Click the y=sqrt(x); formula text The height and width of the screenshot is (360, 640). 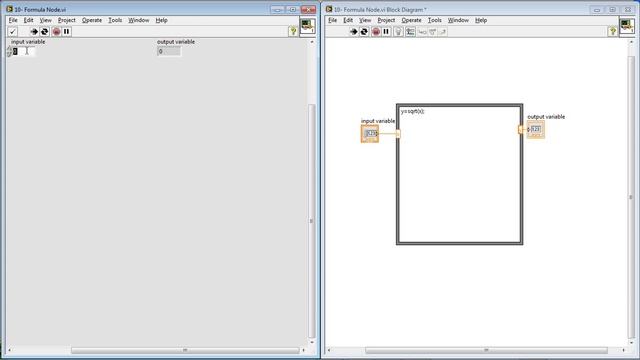coord(413,111)
